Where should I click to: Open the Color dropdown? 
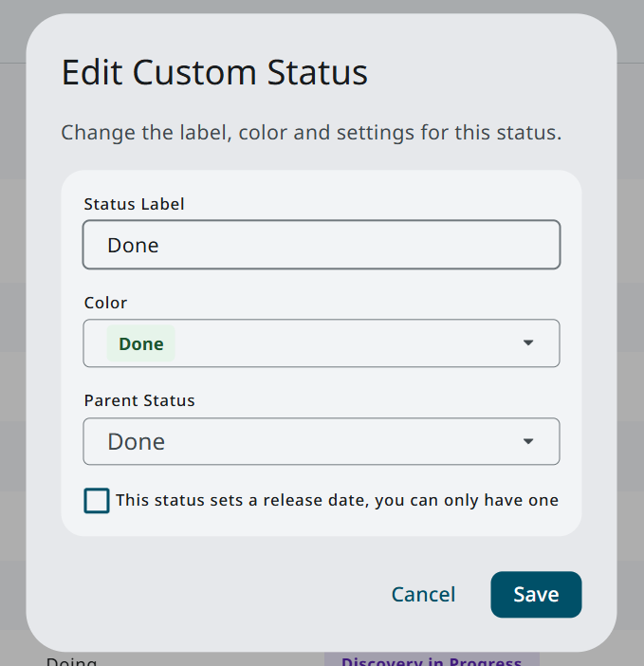(321, 343)
